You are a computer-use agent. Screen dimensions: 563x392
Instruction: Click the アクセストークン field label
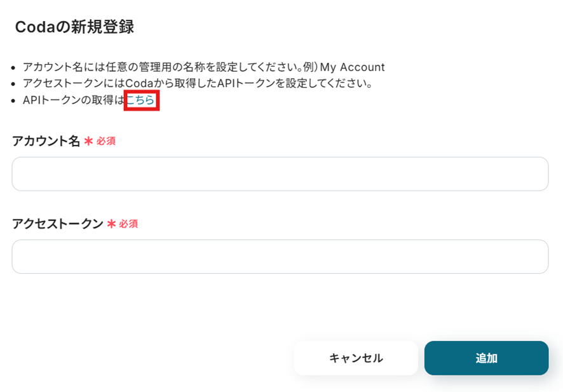tap(57, 224)
